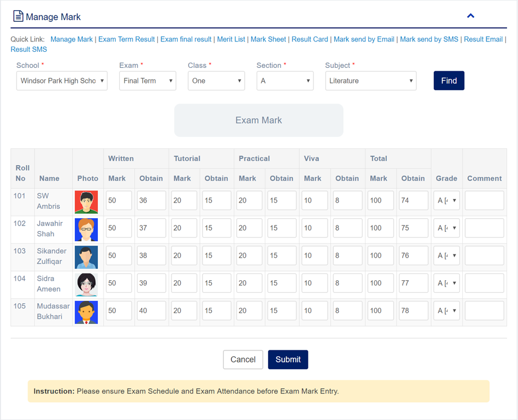Click SW Ambris student photo

[x=86, y=202]
